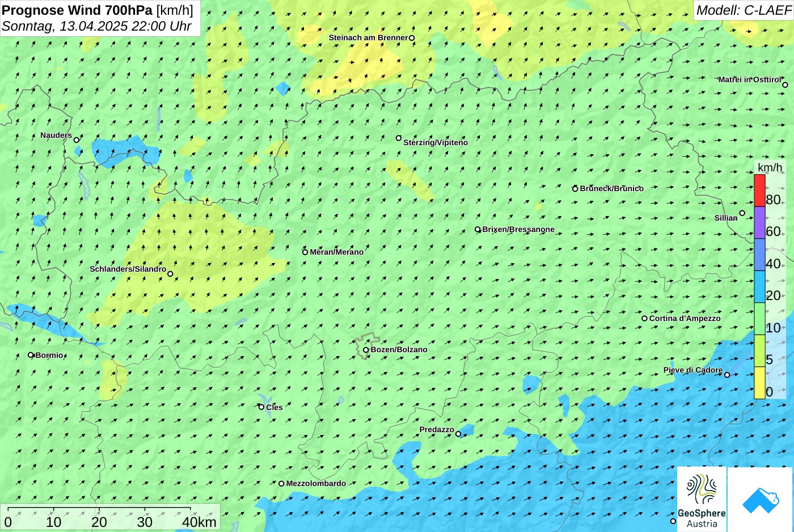
Task: Click the Schlanders/Silandro location dot
Action: [170, 274]
